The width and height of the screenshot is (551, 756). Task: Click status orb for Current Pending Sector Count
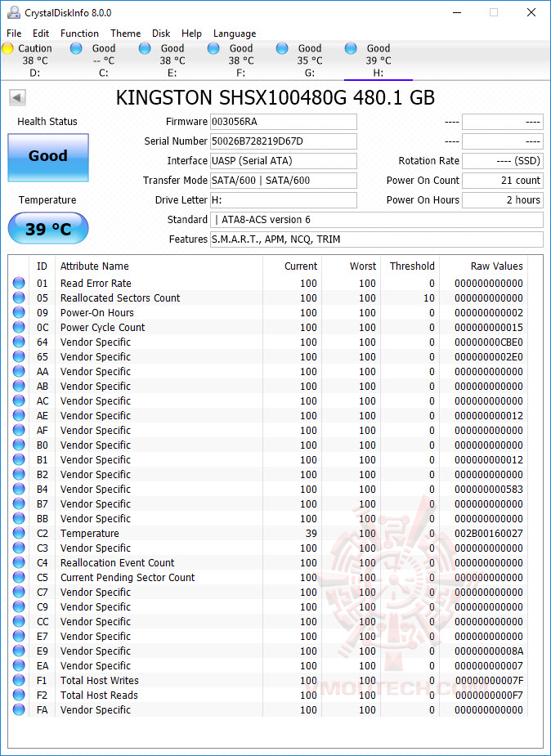coord(19,577)
